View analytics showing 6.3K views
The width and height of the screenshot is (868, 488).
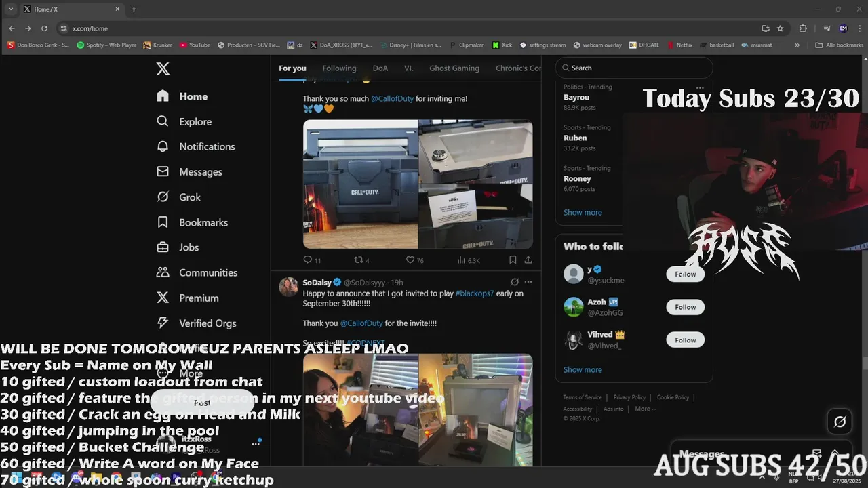[x=469, y=260]
